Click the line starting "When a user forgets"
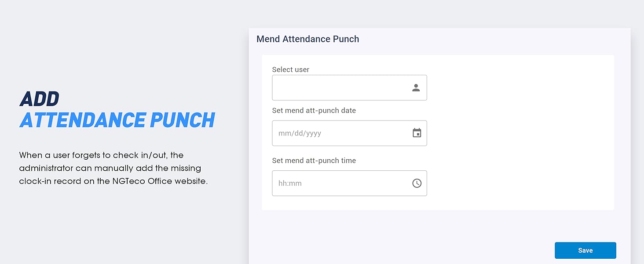Viewport: 644px width, 264px height. (x=101, y=155)
